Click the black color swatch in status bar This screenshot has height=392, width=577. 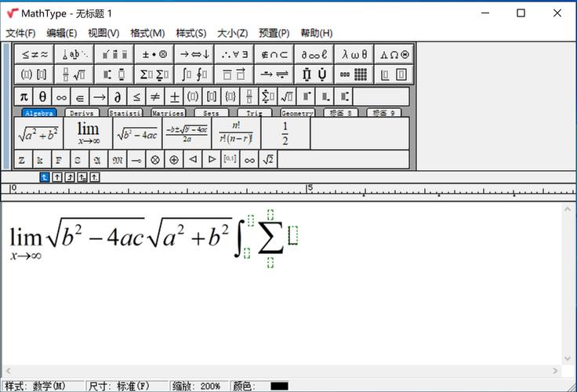(x=279, y=386)
